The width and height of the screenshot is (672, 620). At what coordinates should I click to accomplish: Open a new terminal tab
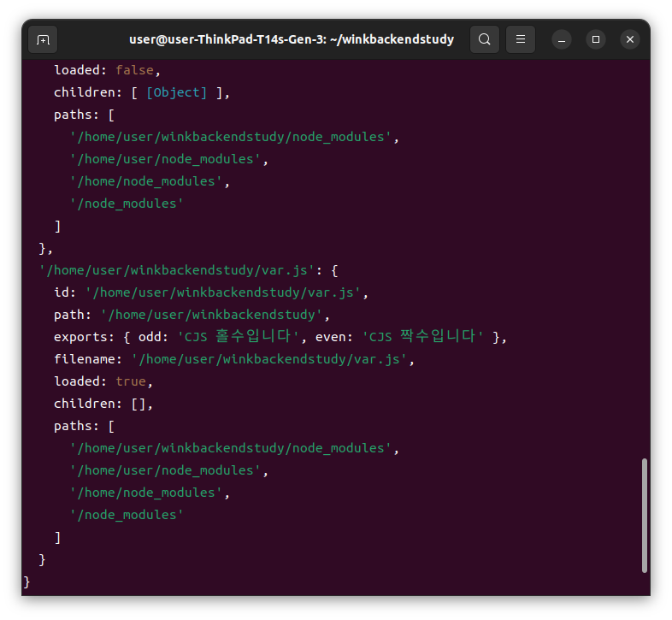pos(43,39)
